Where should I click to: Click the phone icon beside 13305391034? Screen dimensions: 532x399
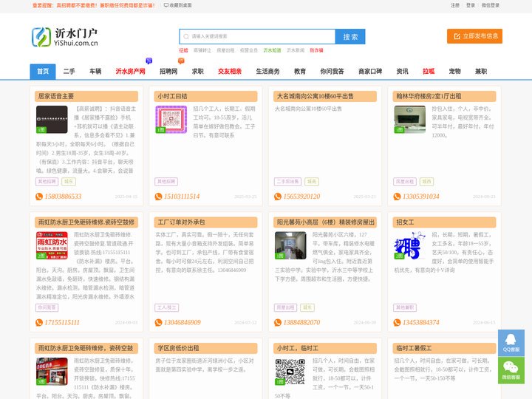397,197
